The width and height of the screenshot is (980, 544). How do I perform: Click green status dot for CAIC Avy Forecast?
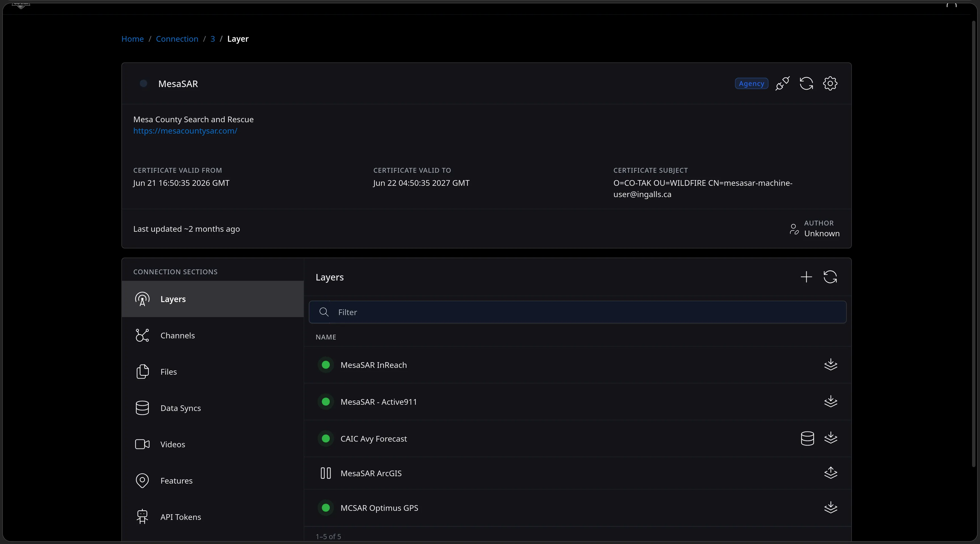pos(326,438)
